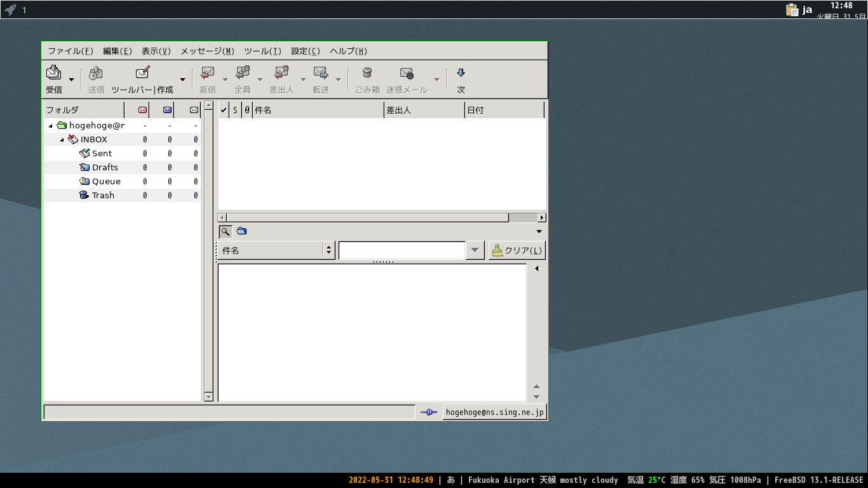Viewport: 868px width, 488px height.
Task: Click the 作成 (compose) envelope-and-pen icon
Action: pyautogui.click(x=143, y=72)
